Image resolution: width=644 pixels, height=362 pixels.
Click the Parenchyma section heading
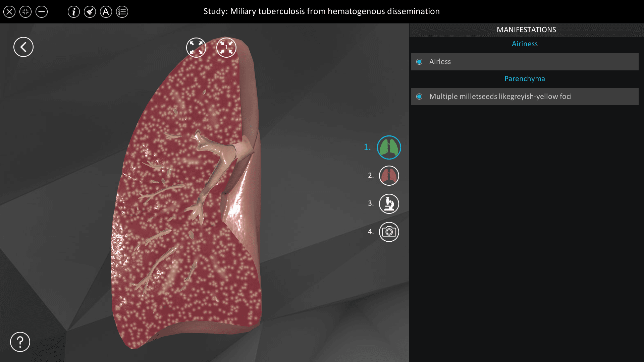pyautogui.click(x=525, y=79)
